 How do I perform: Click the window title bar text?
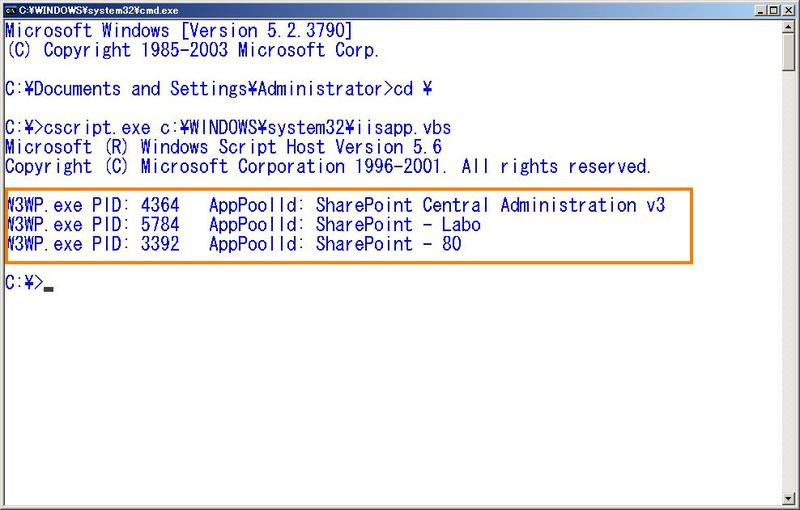click(98, 10)
